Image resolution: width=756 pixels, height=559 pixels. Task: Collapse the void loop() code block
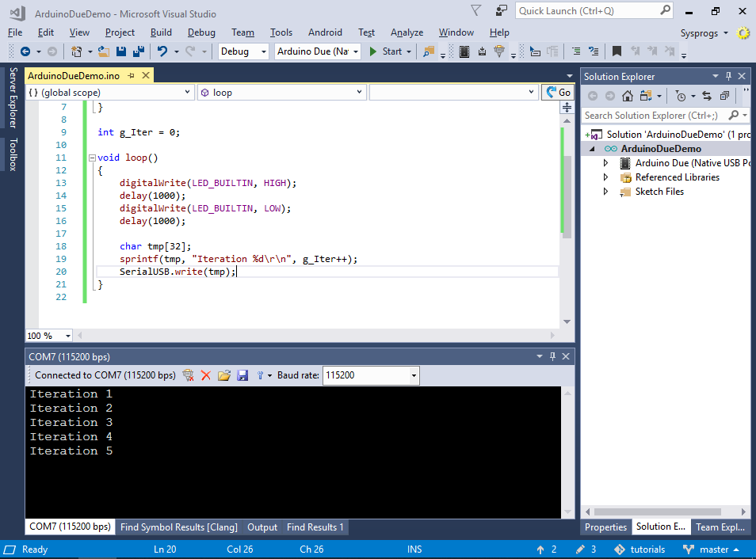(x=92, y=158)
